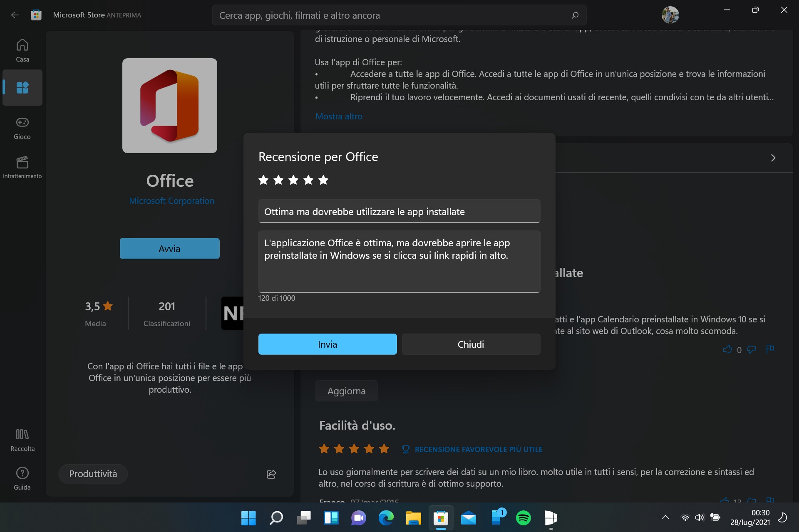Click RECENSIONE FAVOREVOLE PIÙ UTILE label

coord(479,450)
